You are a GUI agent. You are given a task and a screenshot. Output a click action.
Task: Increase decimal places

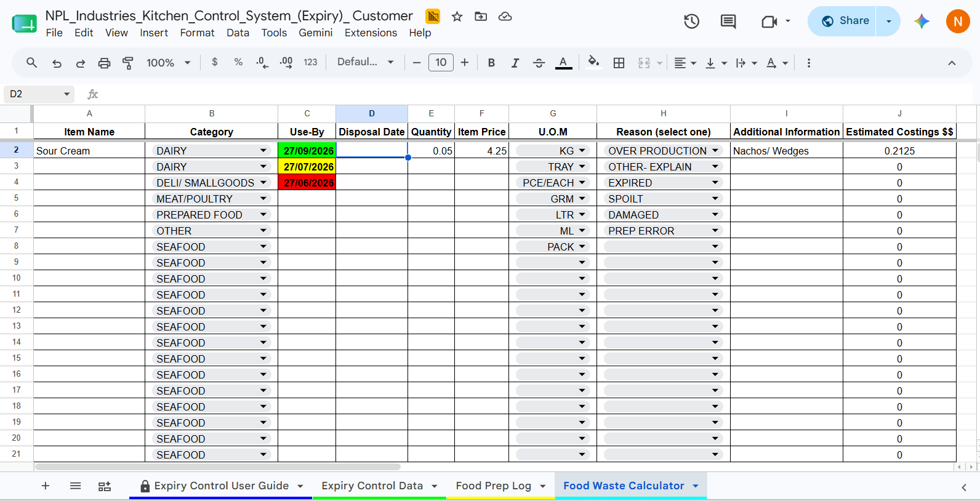[286, 62]
